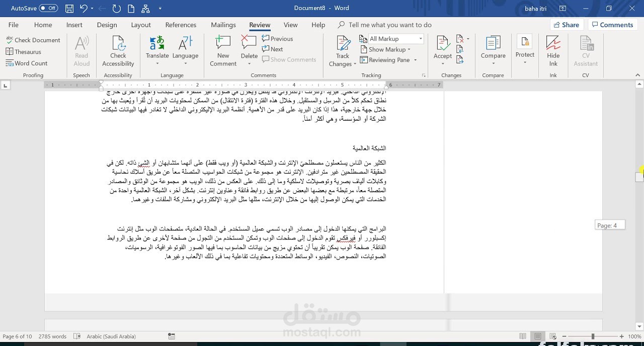644x346 pixels.
Task: Run the Check Accessibility tool
Action: 118,50
